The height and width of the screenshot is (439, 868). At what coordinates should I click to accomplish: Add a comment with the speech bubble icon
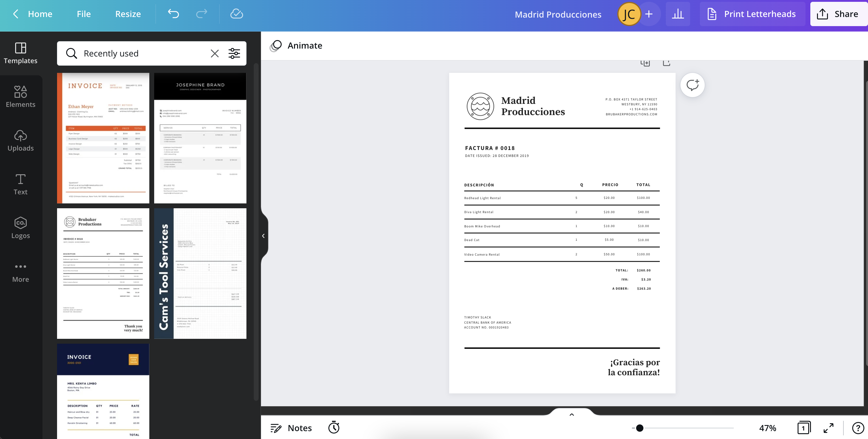[693, 85]
